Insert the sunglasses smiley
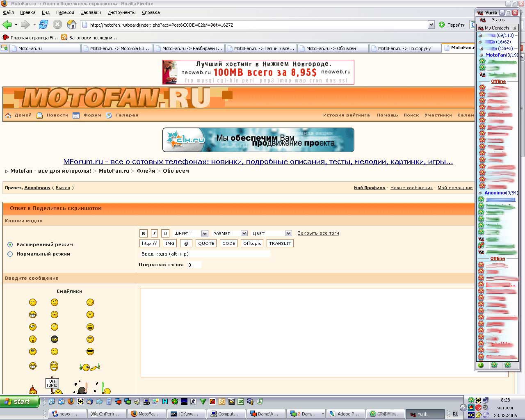This screenshot has height=420, width=525. coord(90,352)
